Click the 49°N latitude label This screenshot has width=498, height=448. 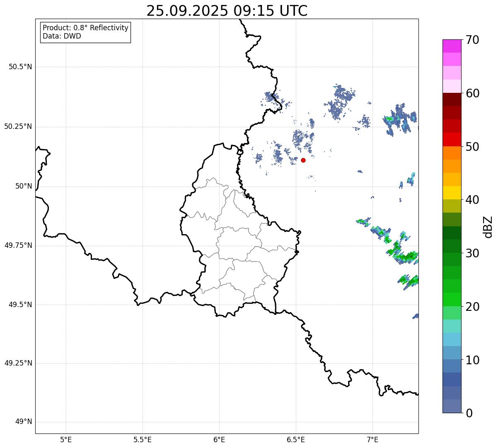(x=24, y=422)
